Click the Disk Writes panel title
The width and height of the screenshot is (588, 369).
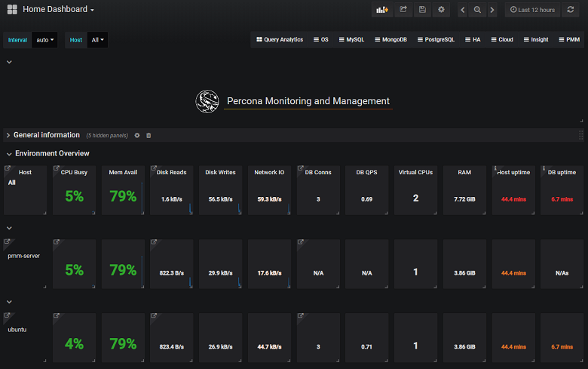pos(220,172)
